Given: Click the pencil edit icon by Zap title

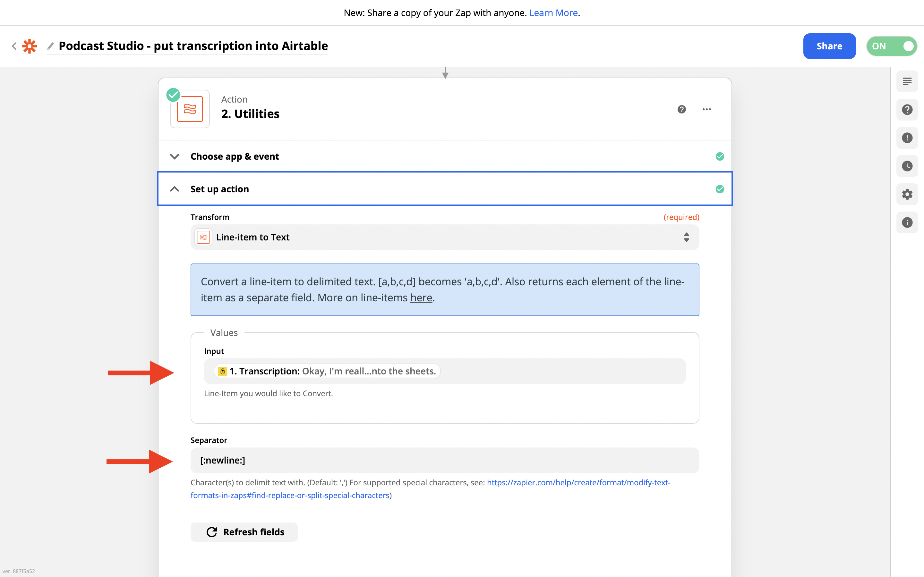Looking at the screenshot, I should click(x=50, y=46).
